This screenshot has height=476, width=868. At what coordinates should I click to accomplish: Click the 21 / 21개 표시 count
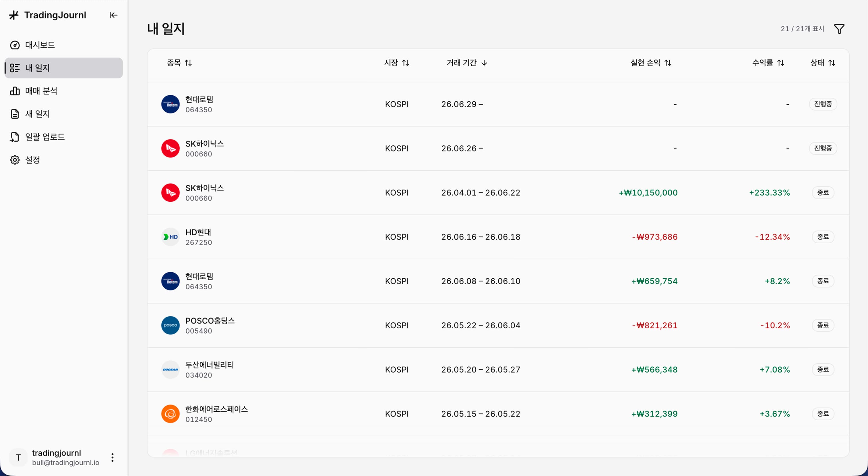click(802, 29)
